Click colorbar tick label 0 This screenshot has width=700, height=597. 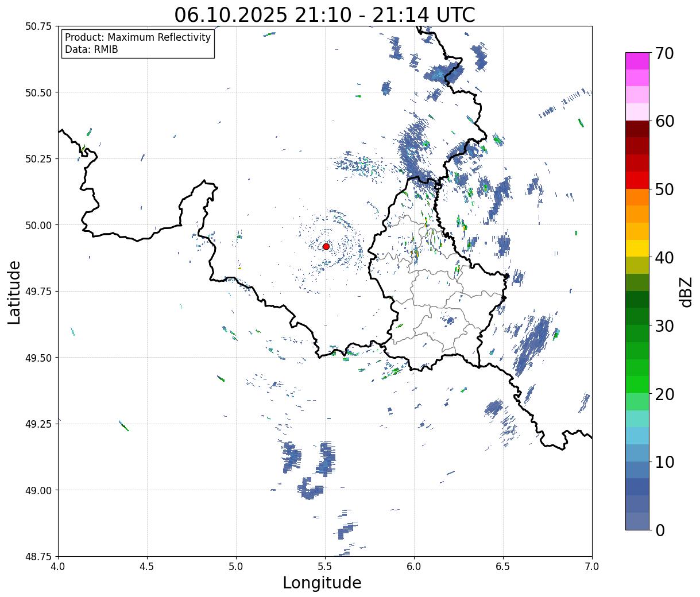pyautogui.click(x=660, y=530)
